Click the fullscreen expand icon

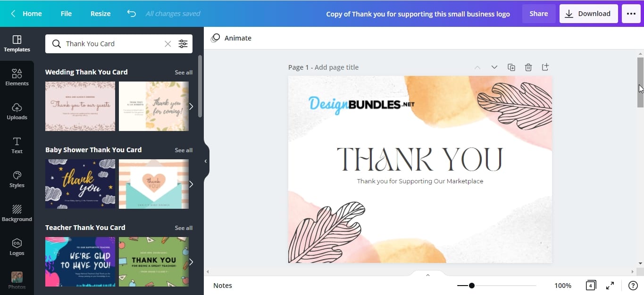[x=610, y=286]
